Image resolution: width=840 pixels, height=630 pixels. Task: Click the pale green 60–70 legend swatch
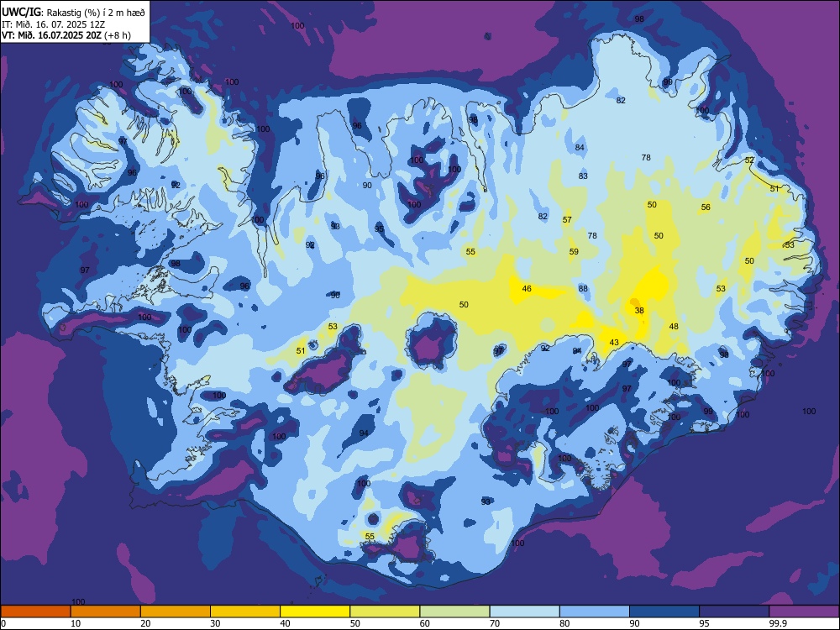454,612
